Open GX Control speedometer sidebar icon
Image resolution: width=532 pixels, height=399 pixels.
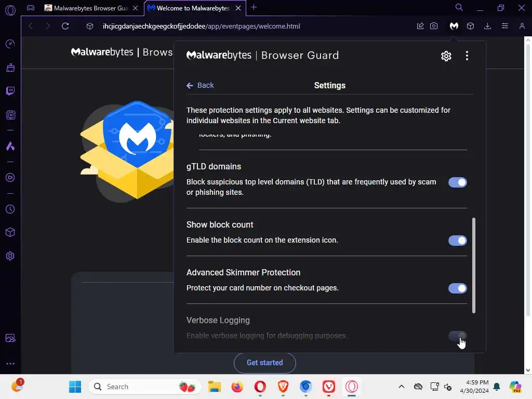coord(10,44)
